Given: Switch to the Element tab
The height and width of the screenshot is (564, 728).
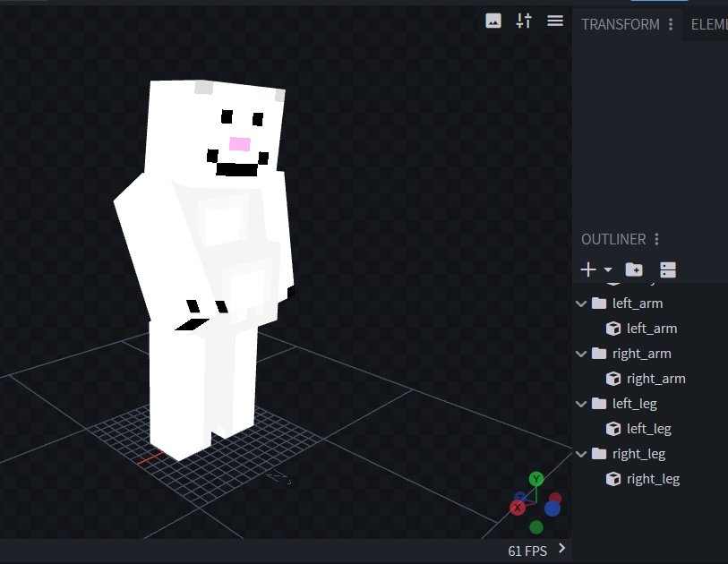Looking at the screenshot, I should tap(709, 24).
